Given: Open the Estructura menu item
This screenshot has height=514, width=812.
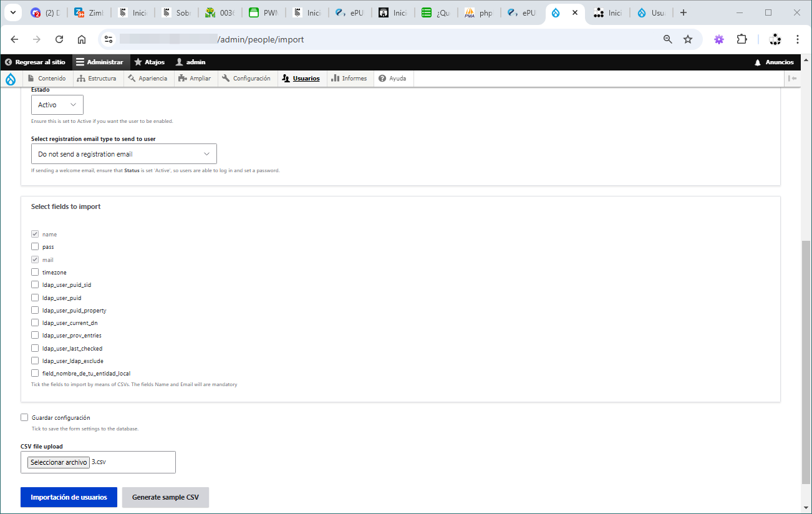Looking at the screenshot, I should pos(97,79).
